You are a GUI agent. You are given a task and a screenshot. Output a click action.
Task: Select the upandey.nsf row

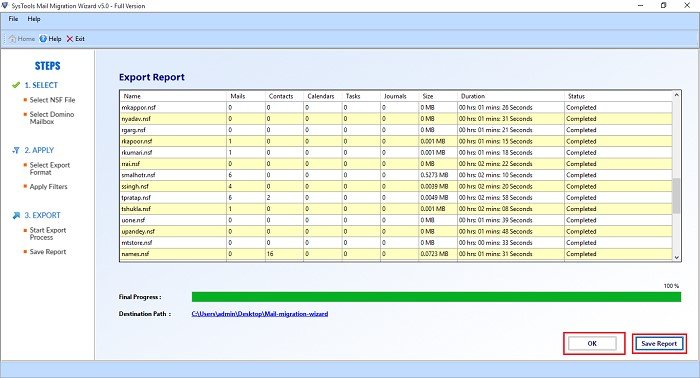[x=396, y=231]
